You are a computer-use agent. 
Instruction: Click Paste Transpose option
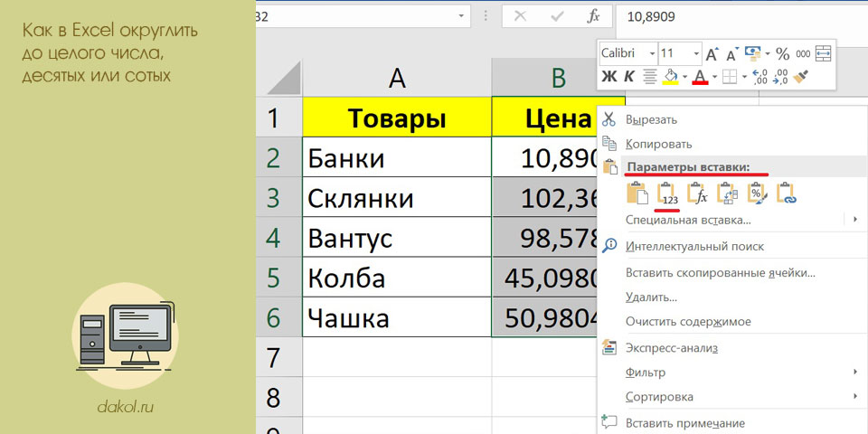pos(726,193)
